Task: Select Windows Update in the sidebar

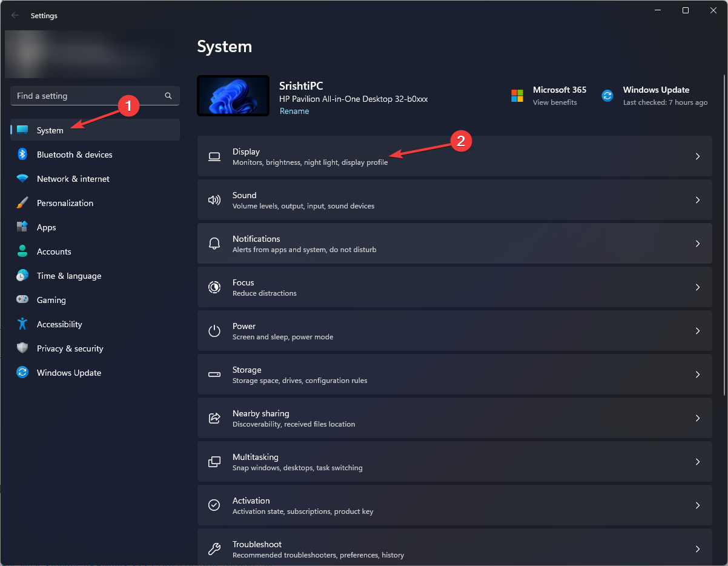Action: click(68, 373)
